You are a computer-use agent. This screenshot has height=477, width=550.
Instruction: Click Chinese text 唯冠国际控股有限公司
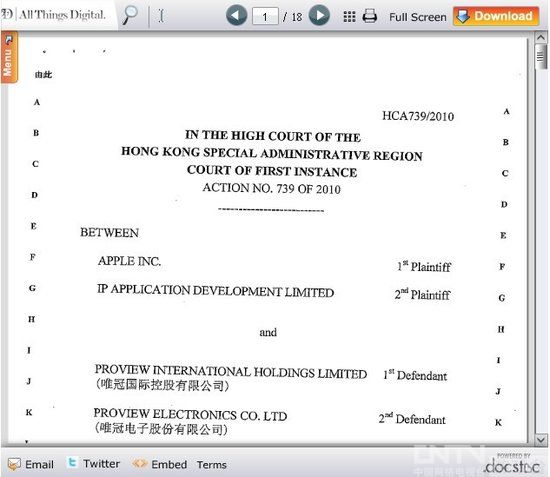[162, 385]
